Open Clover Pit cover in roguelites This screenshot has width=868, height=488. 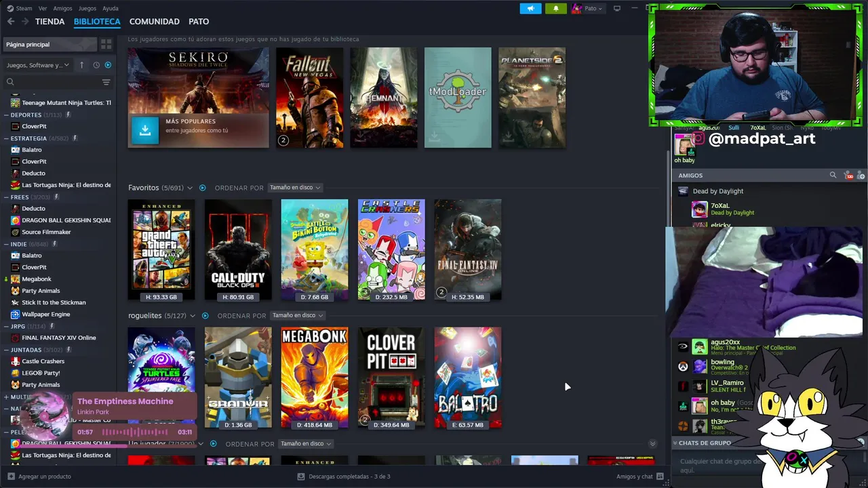(x=391, y=378)
